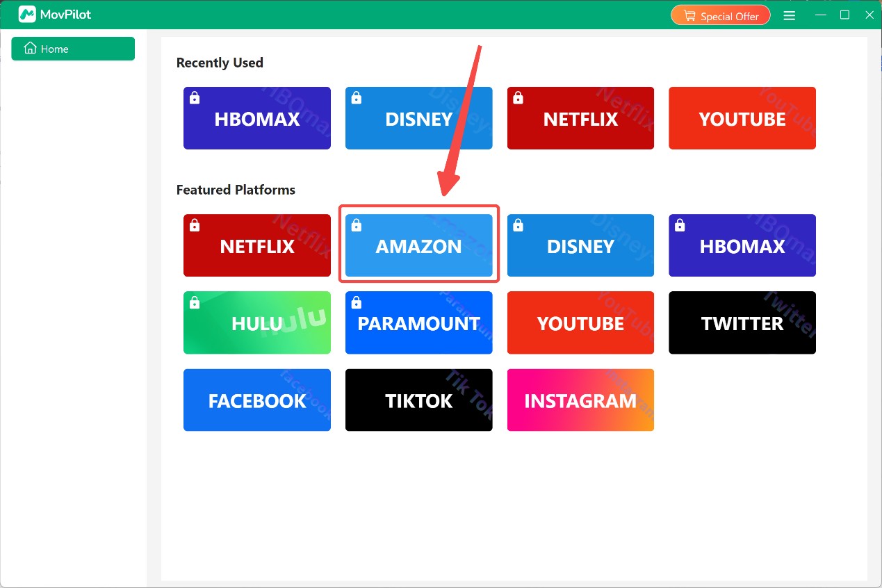
Task: Select the AMAZON platform tile
Action: [419, 245]
